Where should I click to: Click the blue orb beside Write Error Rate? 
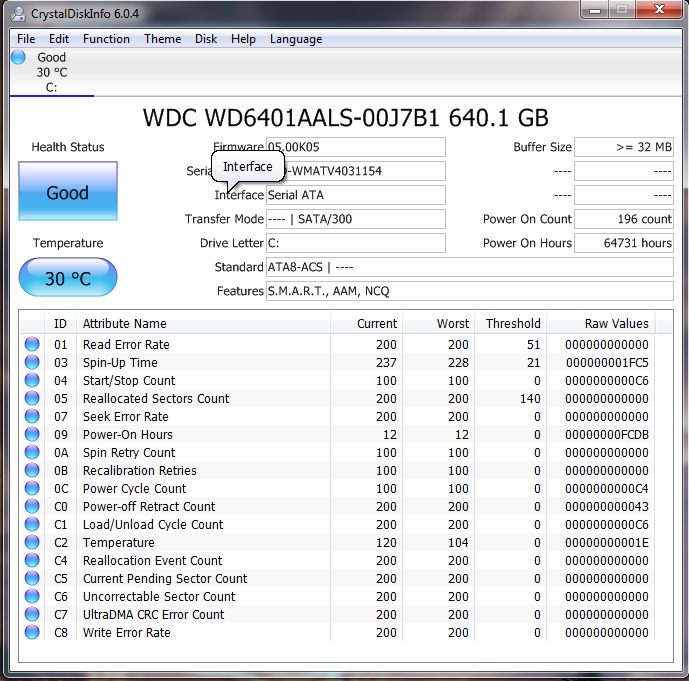[32, 633]
